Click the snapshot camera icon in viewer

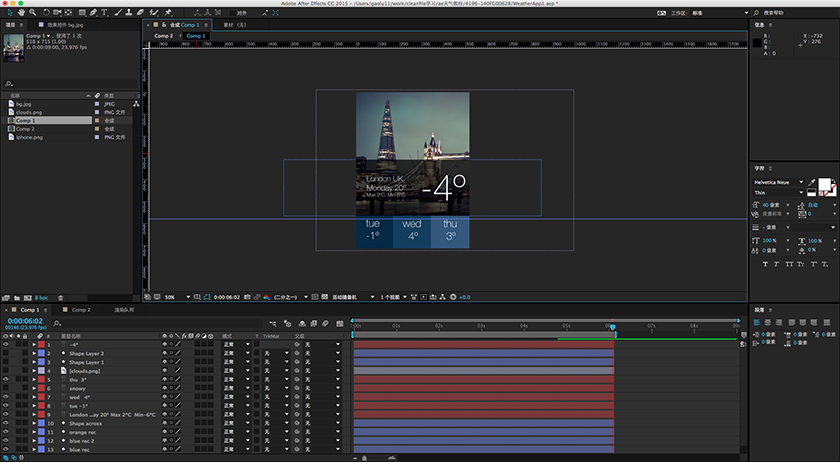point(247,297)
